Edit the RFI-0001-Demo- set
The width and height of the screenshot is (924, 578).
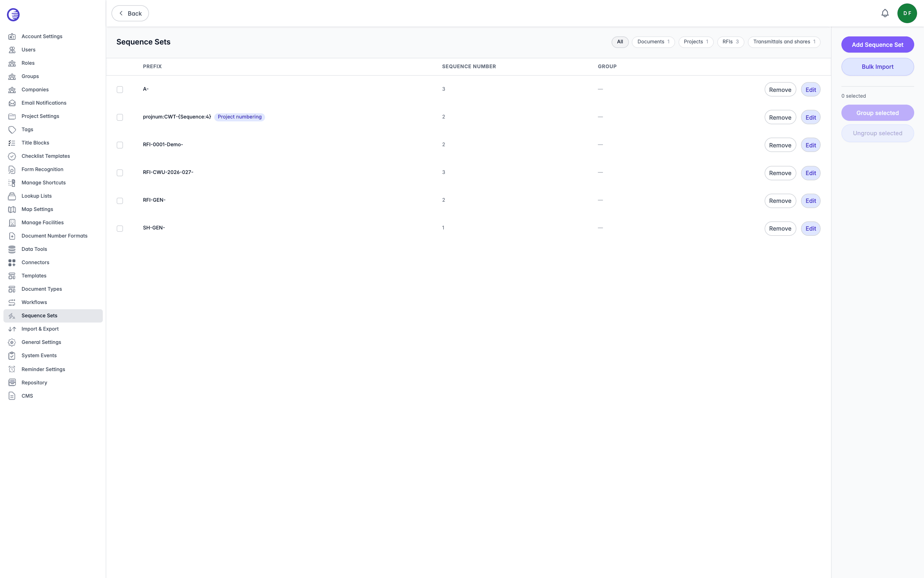pos(811,145)
